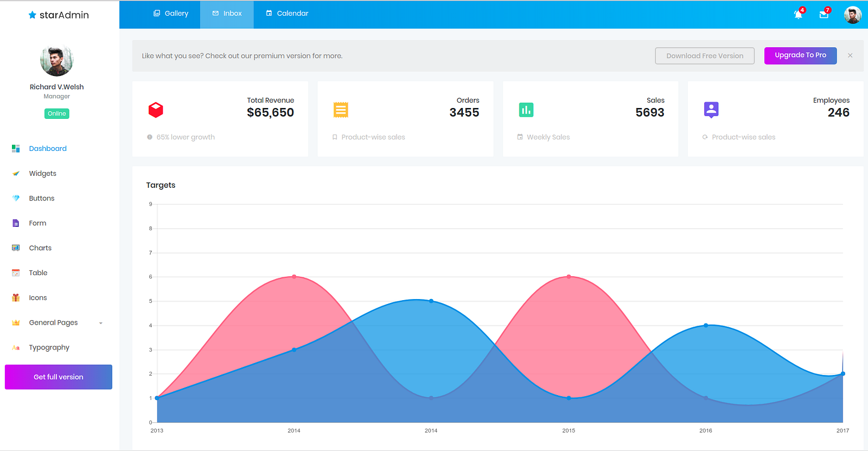
Task: Click the Upgrade To Pro button
Action: click(800, 55)
